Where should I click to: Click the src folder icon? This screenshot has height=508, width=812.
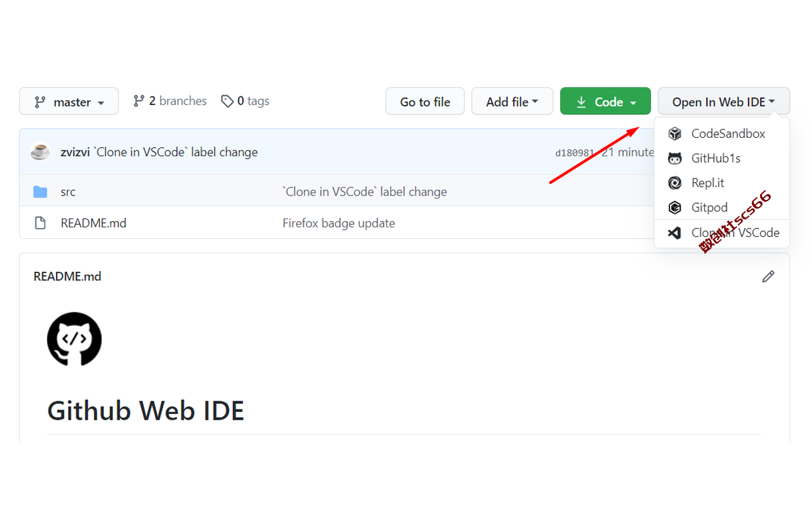41,192
